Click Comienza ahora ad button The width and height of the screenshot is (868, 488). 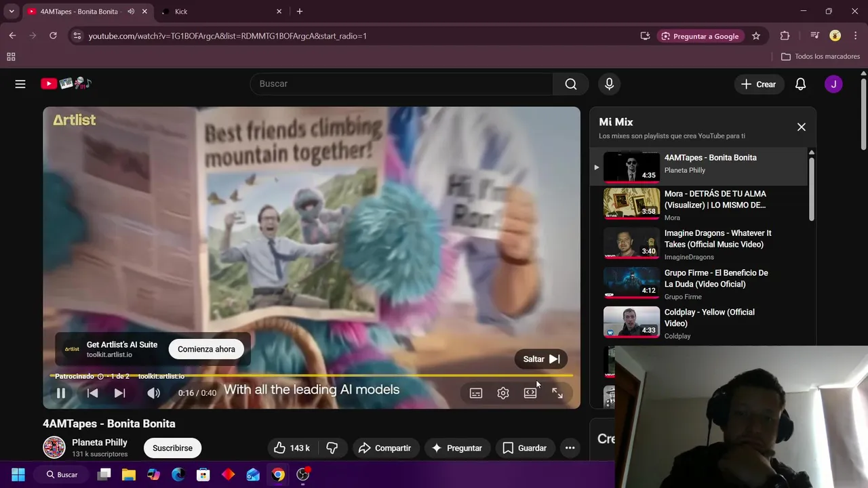coord(206,349)
